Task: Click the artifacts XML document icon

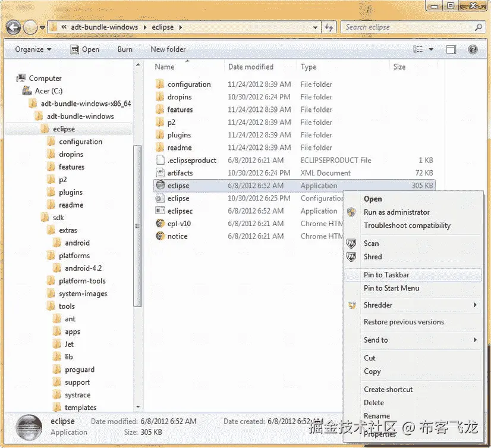Action: coord(160,173)
